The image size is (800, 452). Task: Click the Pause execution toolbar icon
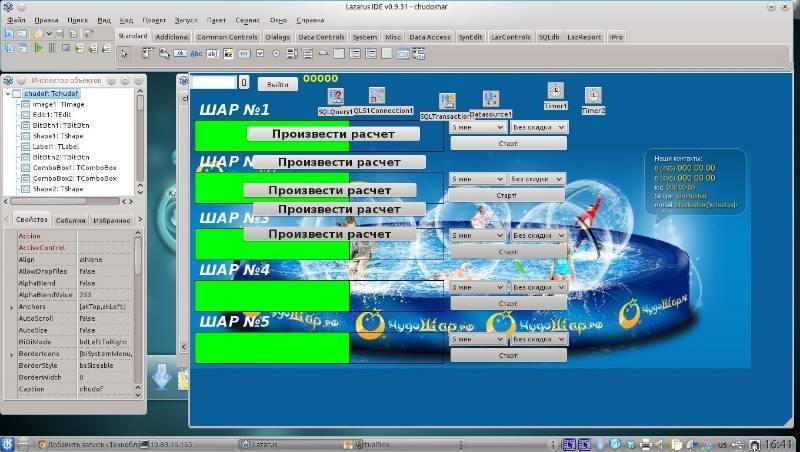click(52, 48)
